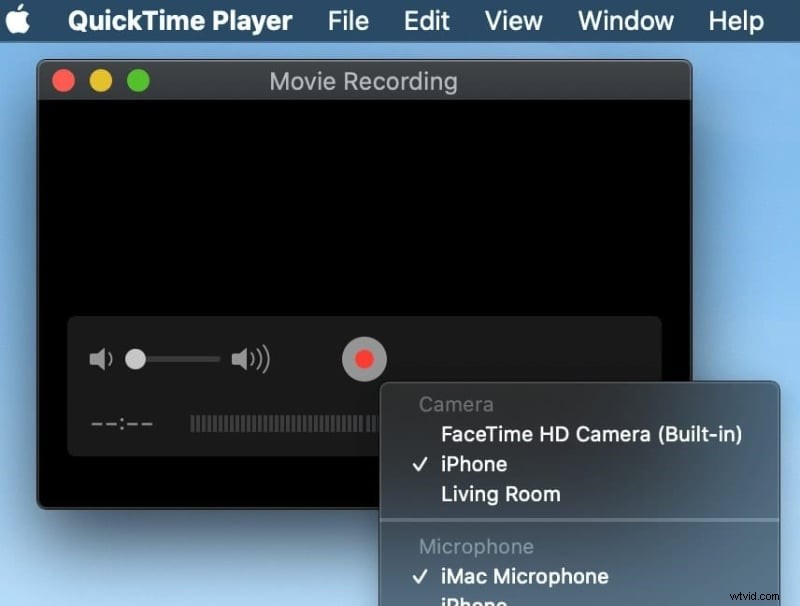Open the View menu
The image size is (800, 606).
[x=513, y=20]
